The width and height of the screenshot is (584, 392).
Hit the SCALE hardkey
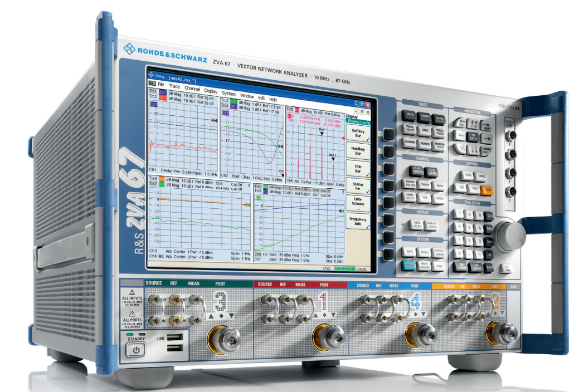coord(440,119)
